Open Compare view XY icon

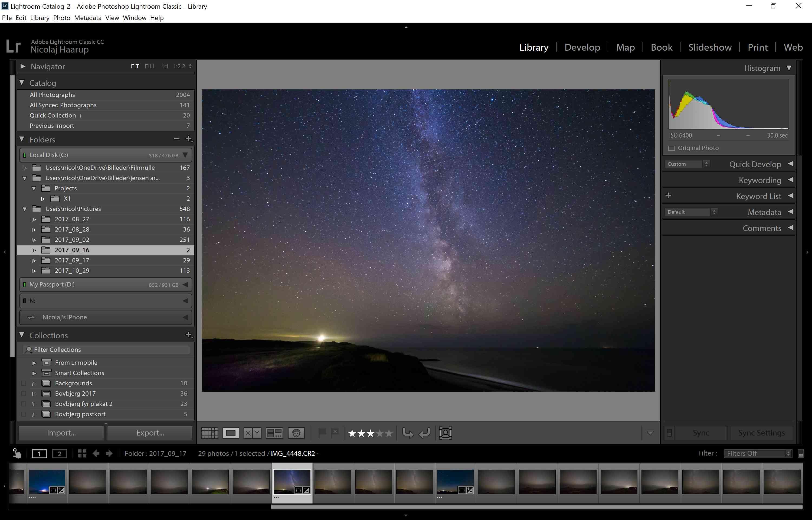pyautogui.click(x=252, y=433)
